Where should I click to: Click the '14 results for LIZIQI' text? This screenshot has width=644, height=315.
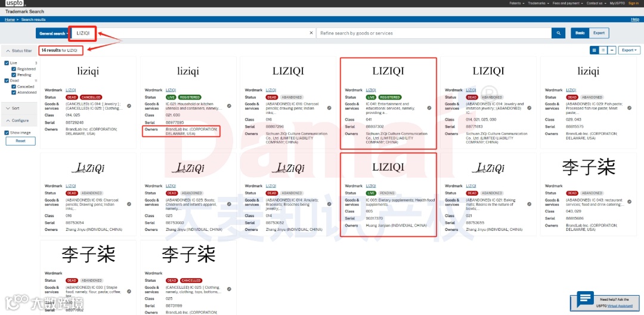point(59,50)
